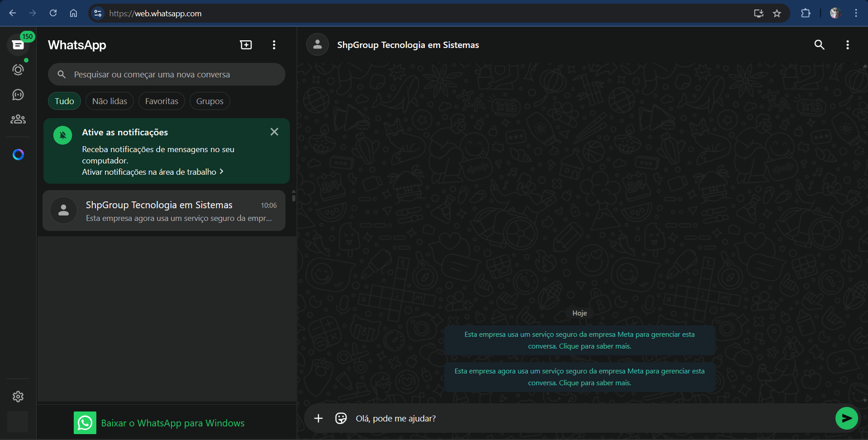
Task: Open the chat list options menu
Action: (x=274, y=45)
